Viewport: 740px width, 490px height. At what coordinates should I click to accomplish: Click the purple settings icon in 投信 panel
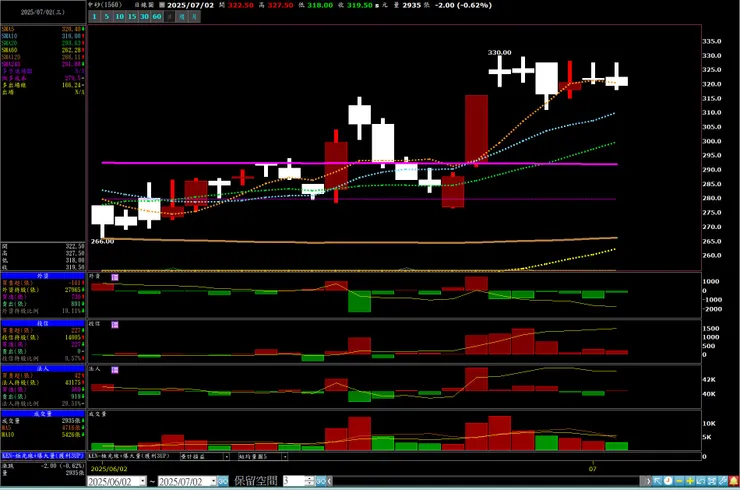(115, 324)
